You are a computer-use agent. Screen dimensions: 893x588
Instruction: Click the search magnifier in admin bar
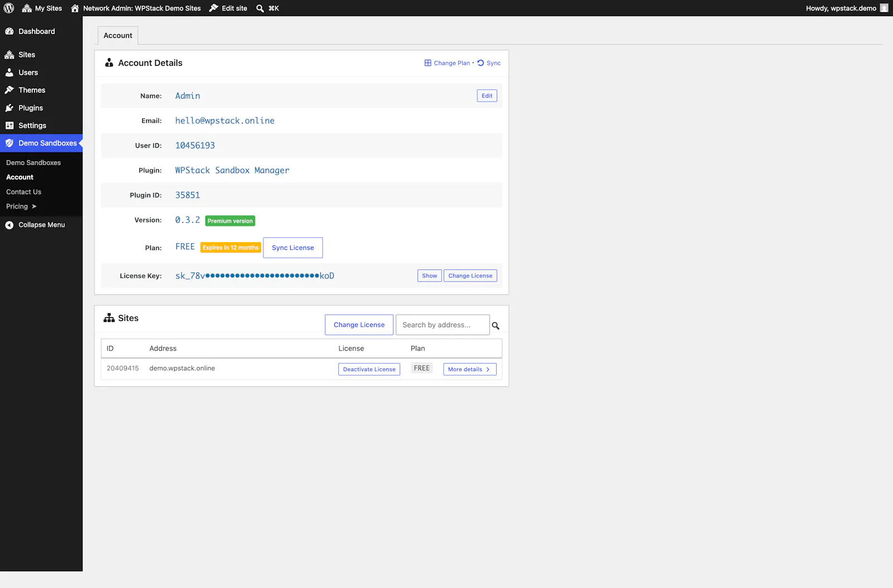point(260,8)
